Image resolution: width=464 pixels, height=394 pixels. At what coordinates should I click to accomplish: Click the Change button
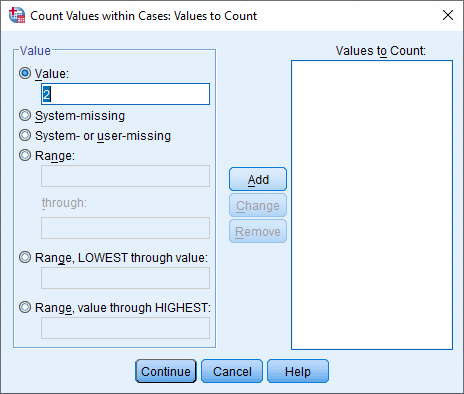point(258,205)
